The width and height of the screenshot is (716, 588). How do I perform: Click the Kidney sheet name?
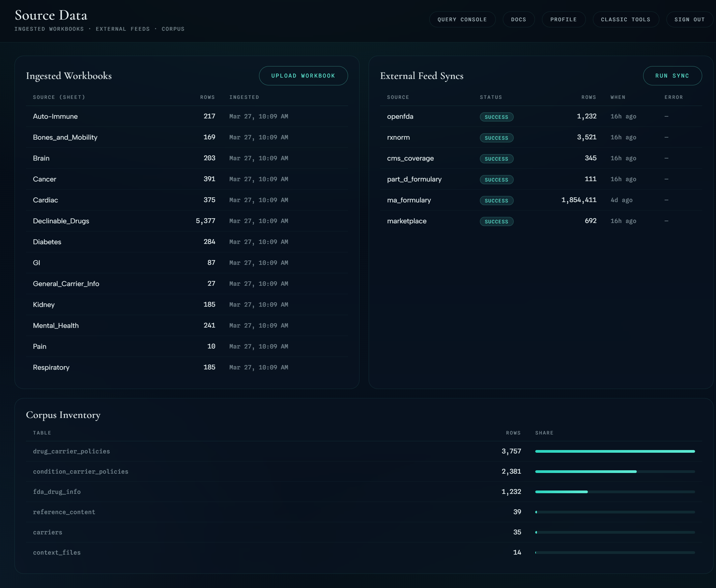[x=44, y=305]
